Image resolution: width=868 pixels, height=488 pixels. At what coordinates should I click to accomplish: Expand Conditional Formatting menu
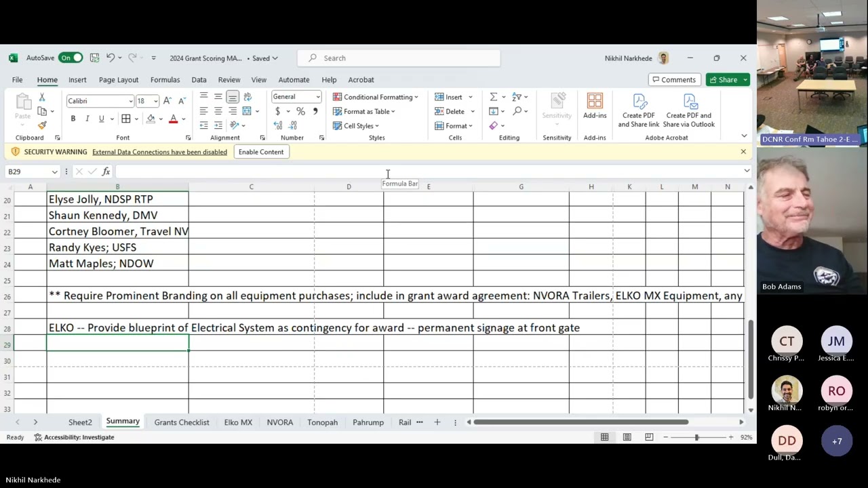(x=376, y=97)
